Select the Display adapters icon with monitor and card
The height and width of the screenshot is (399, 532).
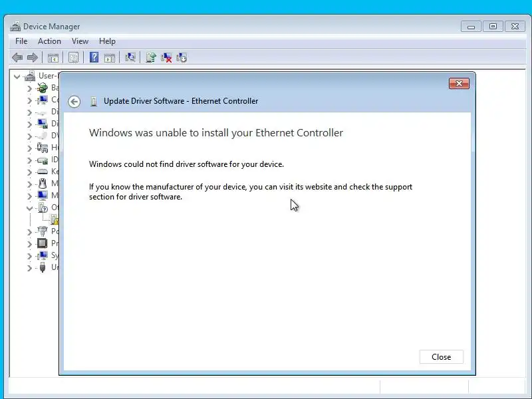point(43,124)
